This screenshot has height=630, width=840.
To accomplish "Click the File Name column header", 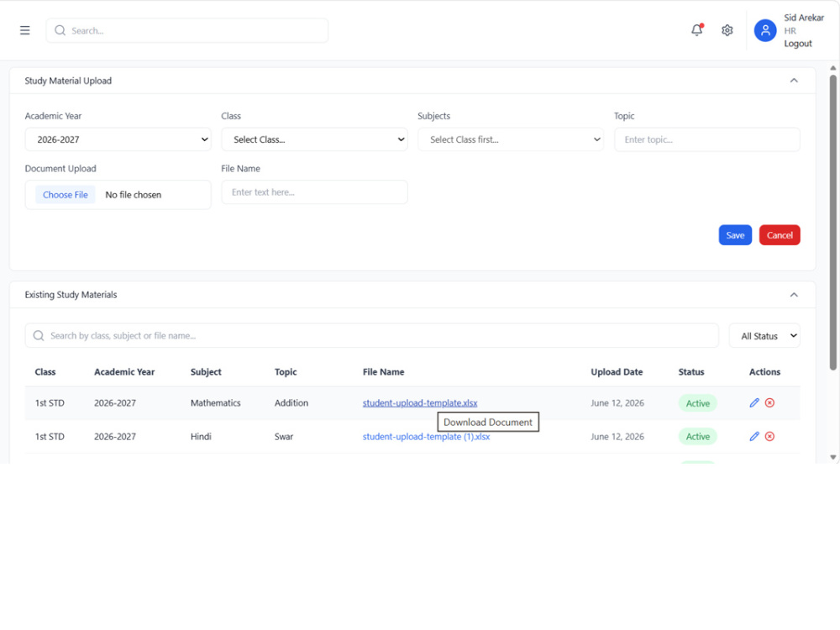I will click(x=384, y=372).
